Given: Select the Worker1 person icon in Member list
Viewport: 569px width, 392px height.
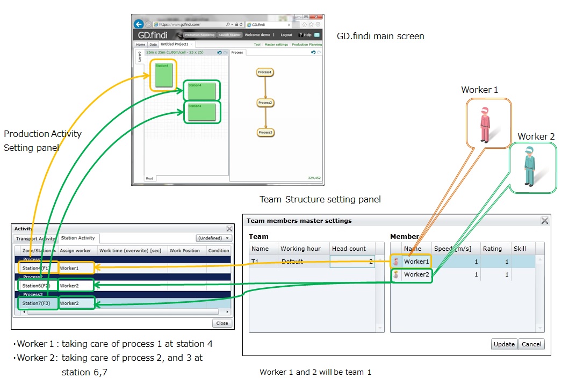Looking at the screenshot, I should pos(396,262).
